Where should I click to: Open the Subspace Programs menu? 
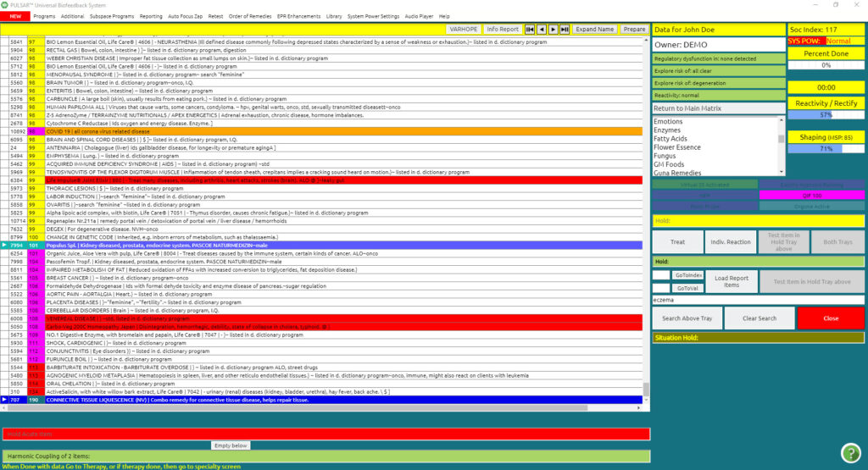pyautogui.click(x=111, y=16)
